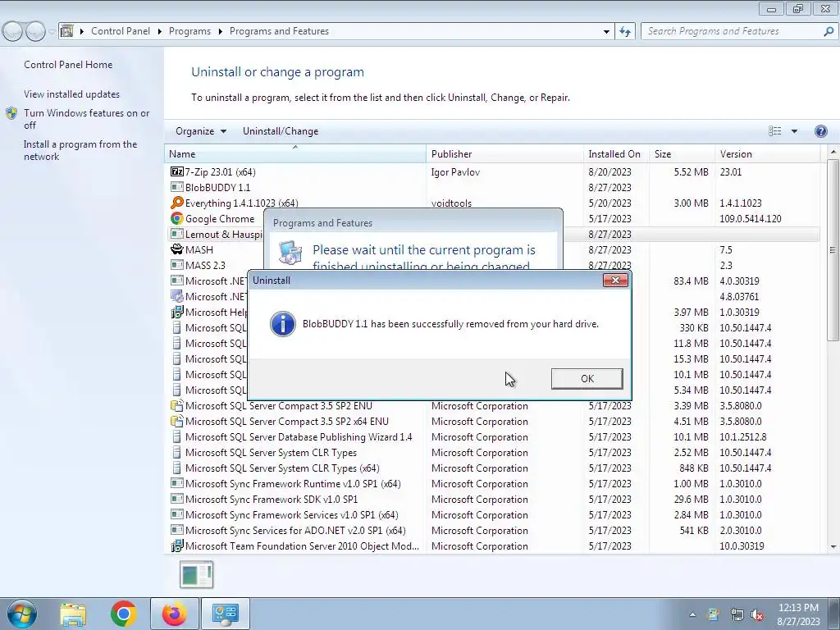Click the muted volume tray icon

tap(757, 614)
